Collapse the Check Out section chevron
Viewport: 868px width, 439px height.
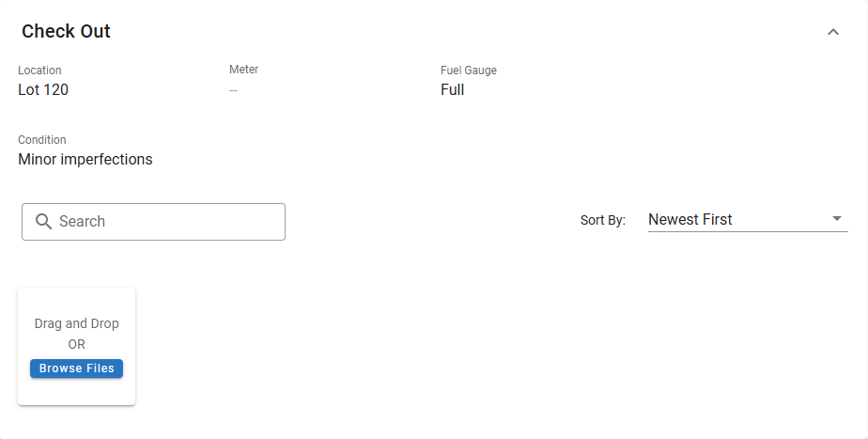832,32
